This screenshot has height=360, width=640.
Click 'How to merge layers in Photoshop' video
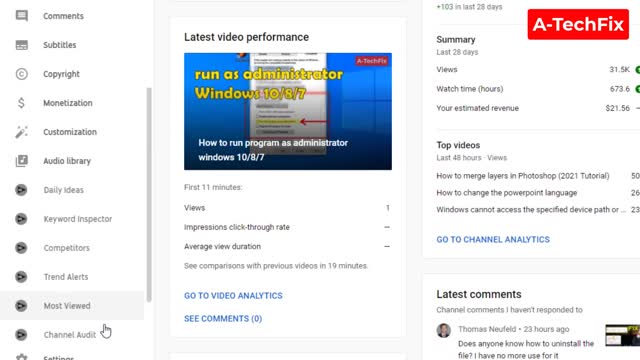click(x=523, y=176)
